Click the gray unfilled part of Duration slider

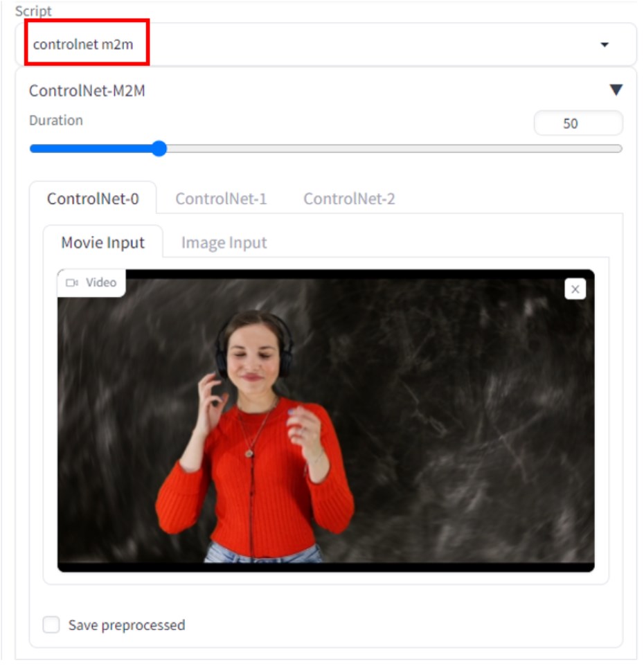pos(394,148)
